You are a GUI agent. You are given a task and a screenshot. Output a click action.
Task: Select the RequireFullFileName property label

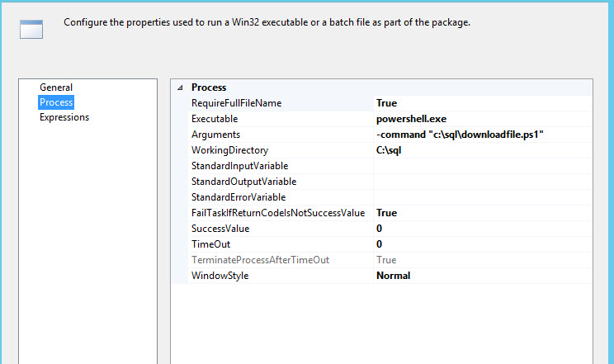[x=236, y=103]
